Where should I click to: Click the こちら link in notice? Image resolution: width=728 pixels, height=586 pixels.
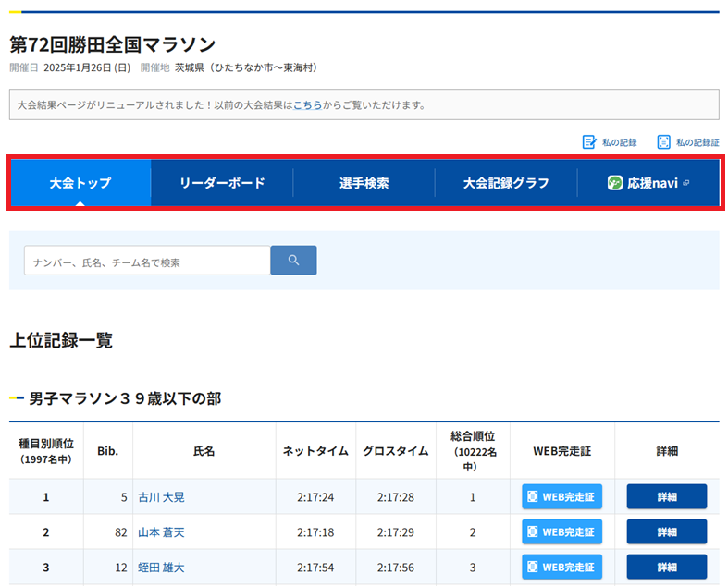307,105
